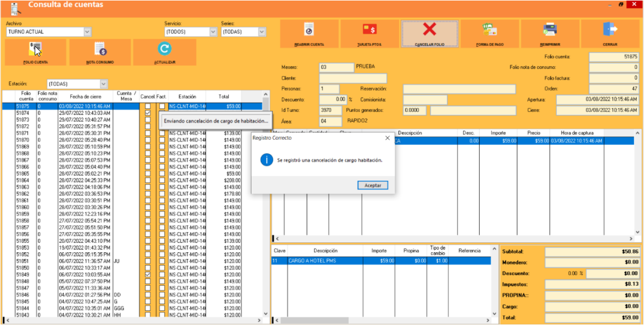Viewport: 644px width, 325px height.
Task: Toggle Cancel. checkbox for folio 51871
Action: (148, 133)
